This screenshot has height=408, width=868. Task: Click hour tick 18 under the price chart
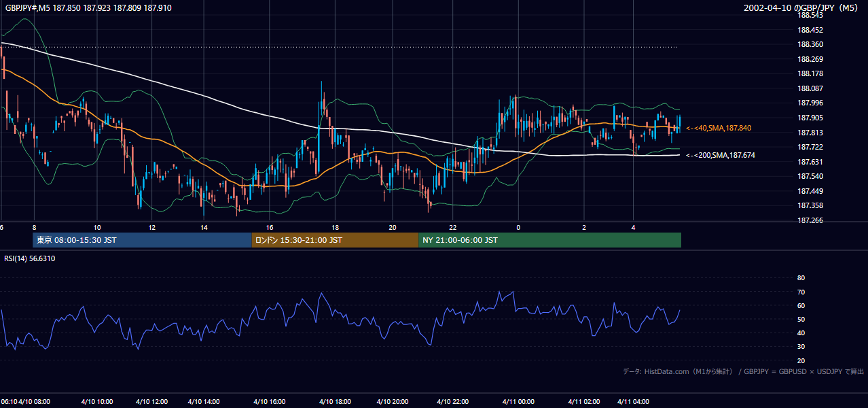[335, 227]
